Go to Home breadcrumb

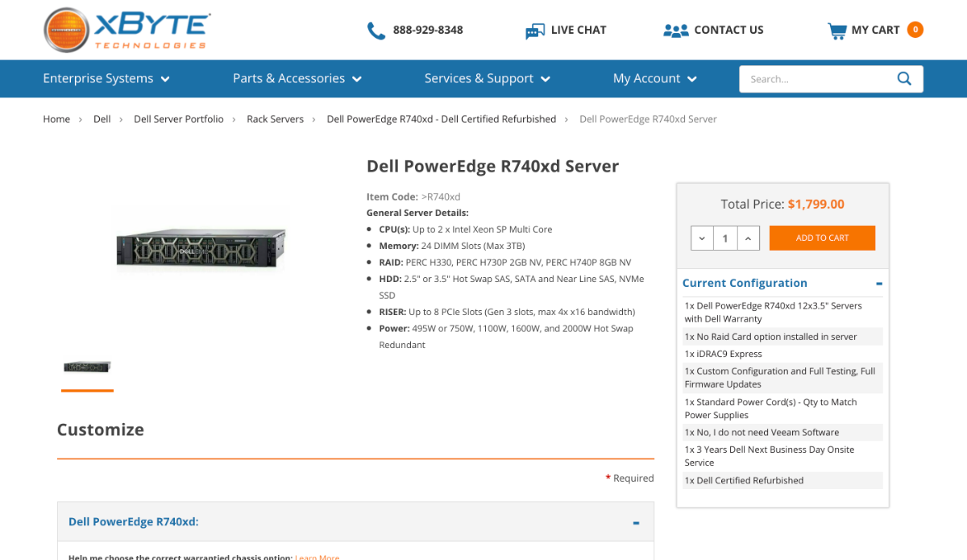(56, 119)
